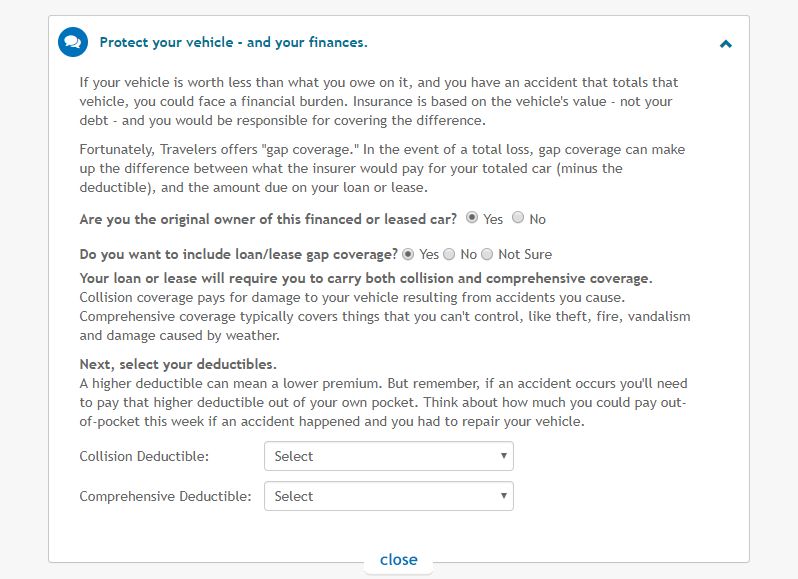This screenshot has height=579, width=798.
Task: Click the 'Collision Deductible:' field label
Action: 144,456
